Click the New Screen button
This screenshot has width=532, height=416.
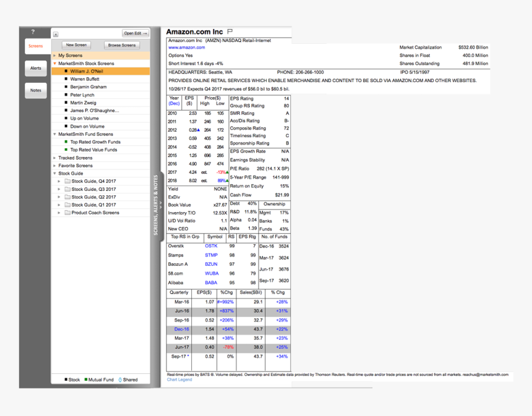[x=76, y=45]
